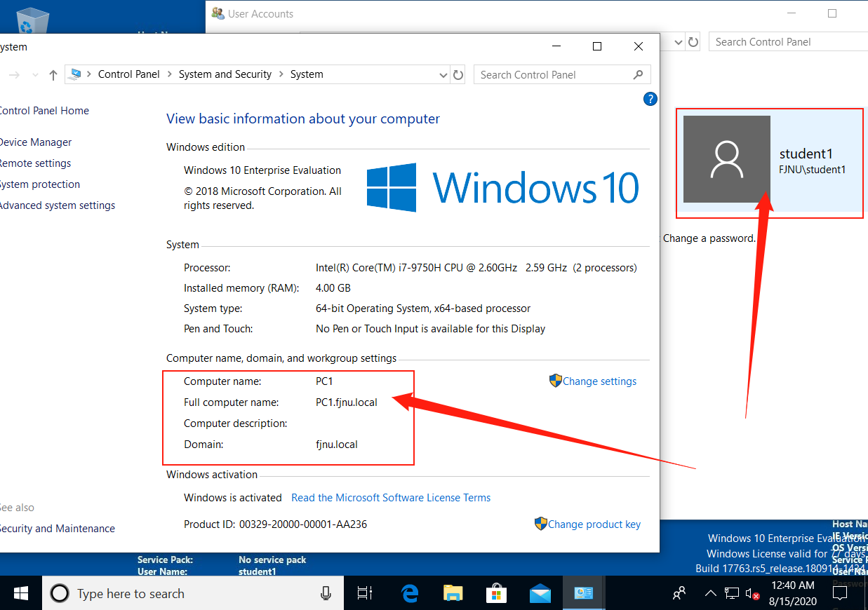Open Device Manager link

pyautogui.click(x=35, y=142)
